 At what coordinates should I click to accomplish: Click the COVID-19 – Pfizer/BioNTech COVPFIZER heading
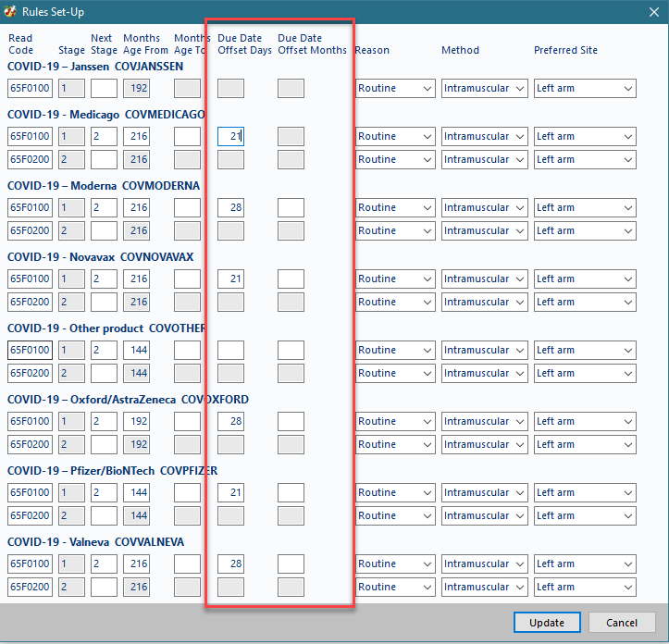(x=113, y=471)
